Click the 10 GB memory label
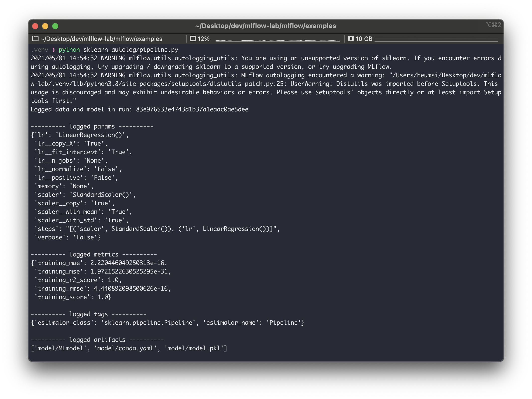 point(364,39)
